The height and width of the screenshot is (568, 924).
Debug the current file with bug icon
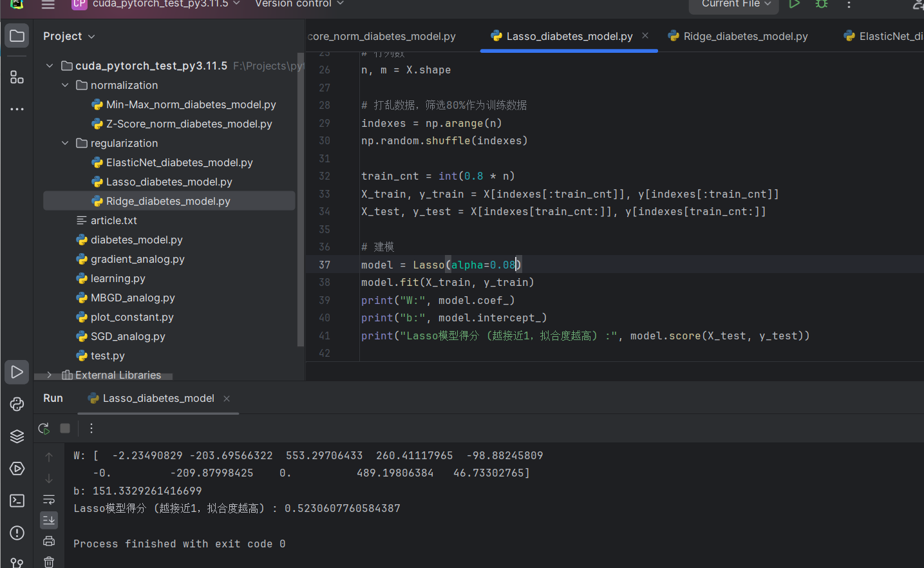(x=822, y=4)
